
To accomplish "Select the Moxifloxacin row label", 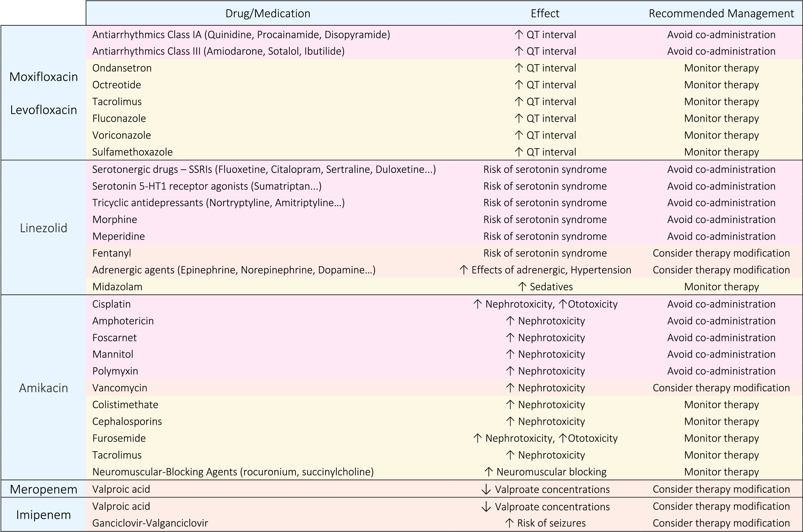I will pos(43,77).
